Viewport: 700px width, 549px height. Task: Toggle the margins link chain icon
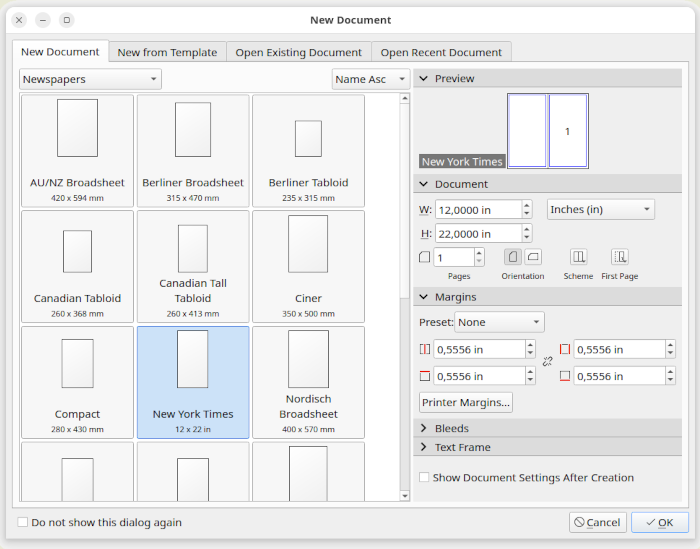click(548, 362)
